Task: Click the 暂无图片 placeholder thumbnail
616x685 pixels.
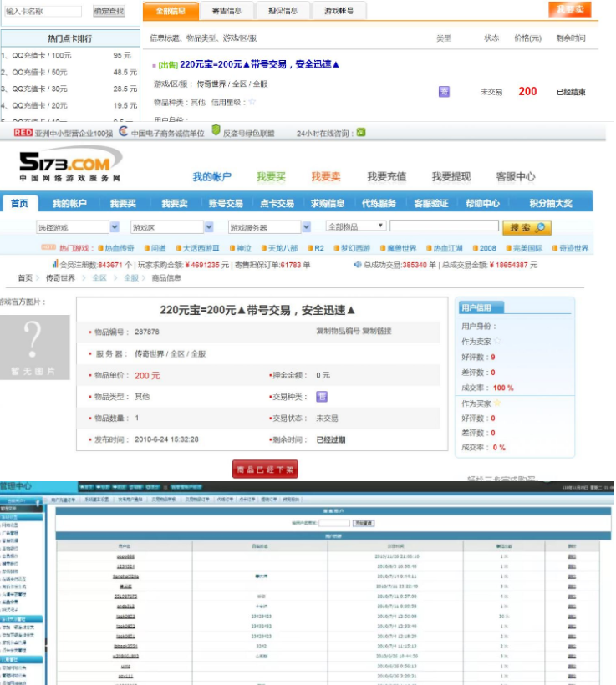Action: point(34,348)
